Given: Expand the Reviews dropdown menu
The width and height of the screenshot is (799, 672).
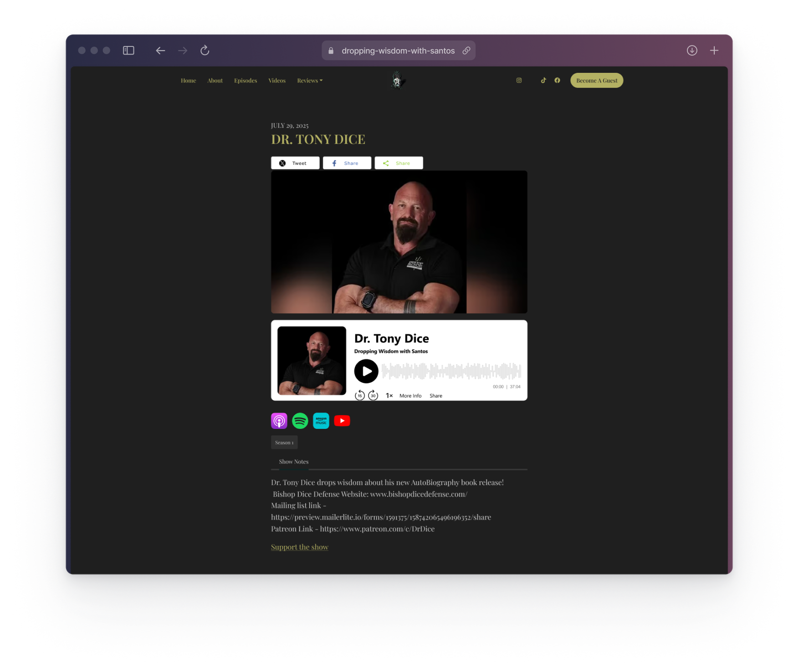Looking at the screenshot, I should [310, 81].
